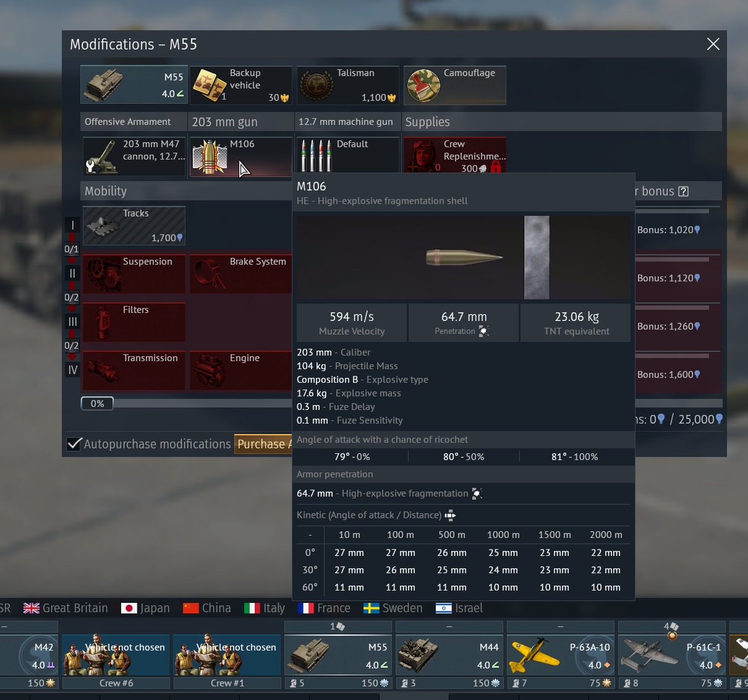Select the Filters modification

pos(134,322)
